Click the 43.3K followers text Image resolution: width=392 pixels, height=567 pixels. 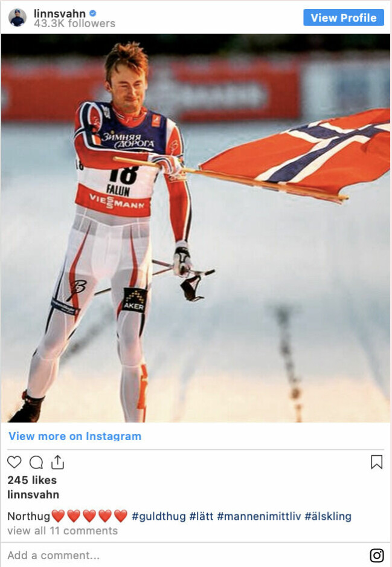click(x=74, y=24)
